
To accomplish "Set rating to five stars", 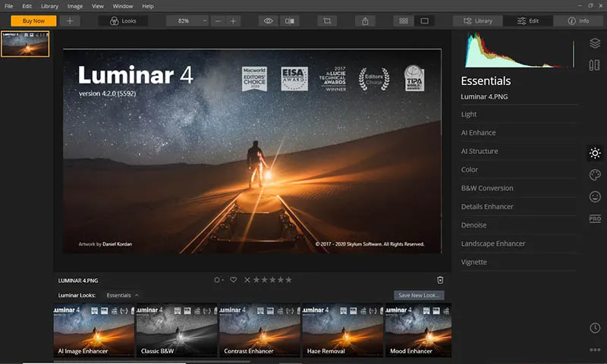I will (288, 280).
